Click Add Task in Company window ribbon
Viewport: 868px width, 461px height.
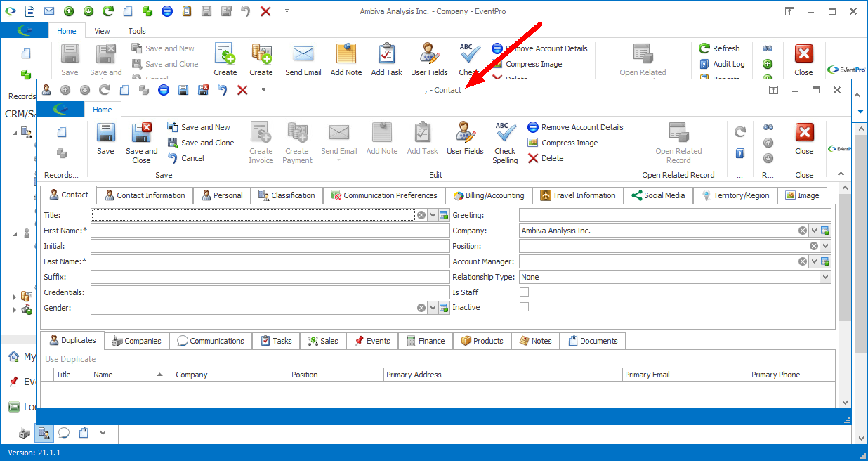click(387, 60)
